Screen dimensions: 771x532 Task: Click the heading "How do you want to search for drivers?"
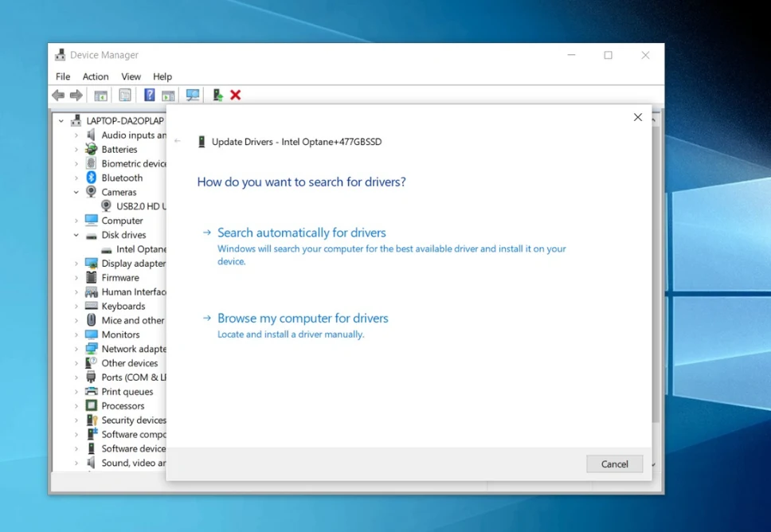[301, 182]
